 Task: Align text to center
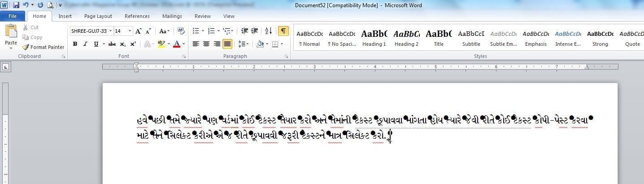(206, 44)
